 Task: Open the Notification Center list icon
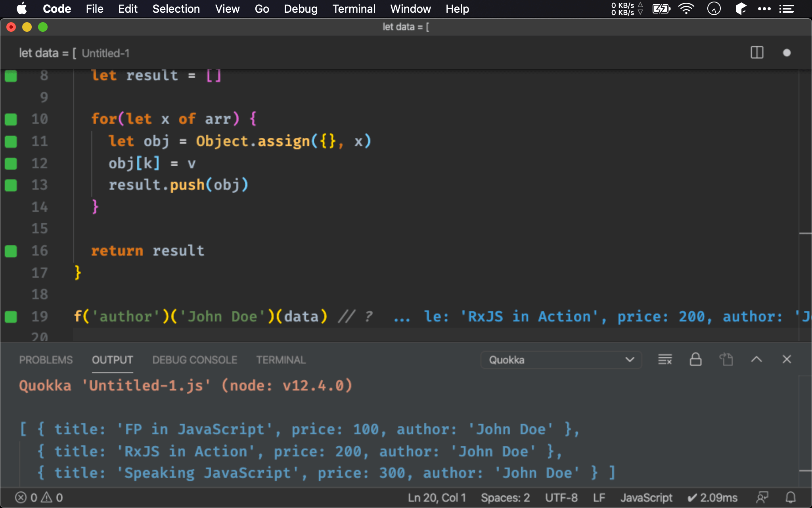coord(787,9)
